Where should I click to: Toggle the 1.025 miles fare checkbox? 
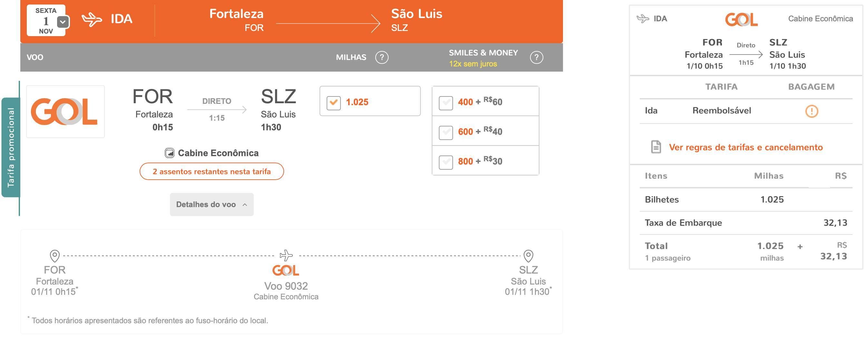click(334, 103)
